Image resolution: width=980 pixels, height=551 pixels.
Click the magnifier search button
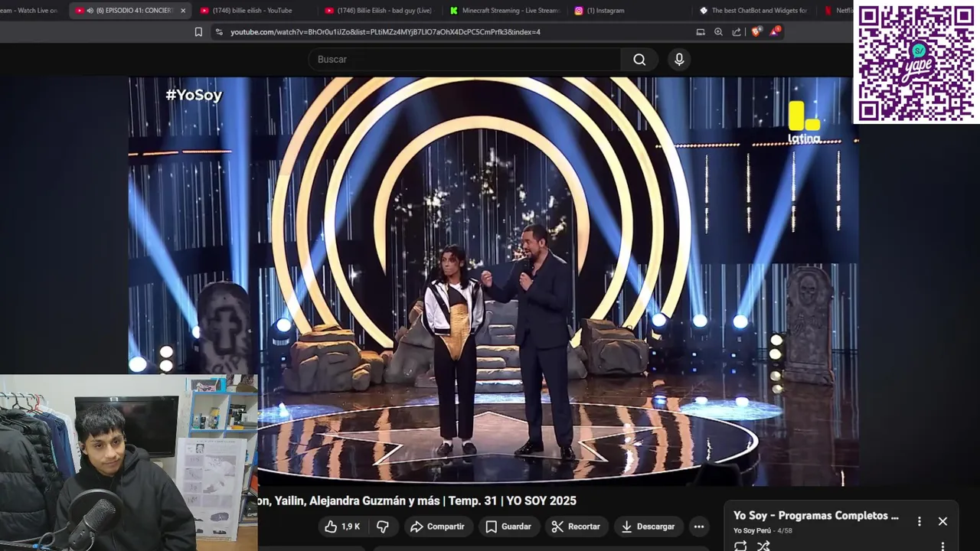coord(639,60)
